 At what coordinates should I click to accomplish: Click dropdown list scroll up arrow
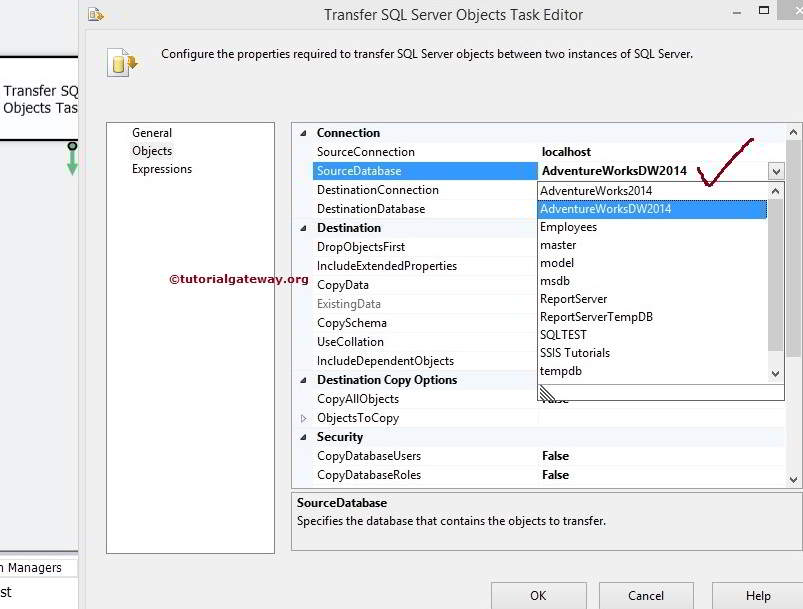(775, 192)
